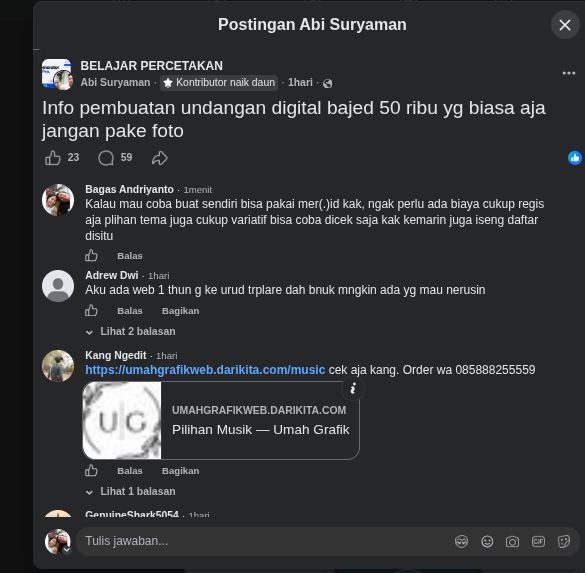Like Bagas Andriyanto's comment
585x573 pixels.
(x=91, y=256)
